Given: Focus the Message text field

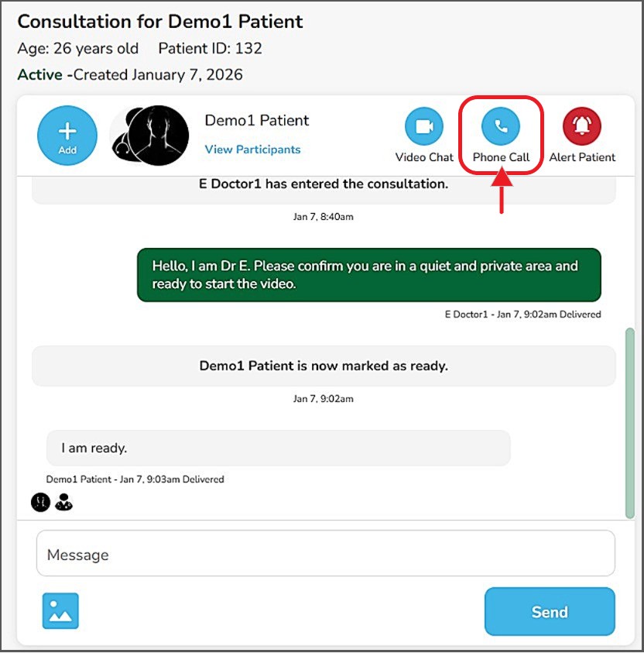Looking at the screenshot, I should [325, 555].
